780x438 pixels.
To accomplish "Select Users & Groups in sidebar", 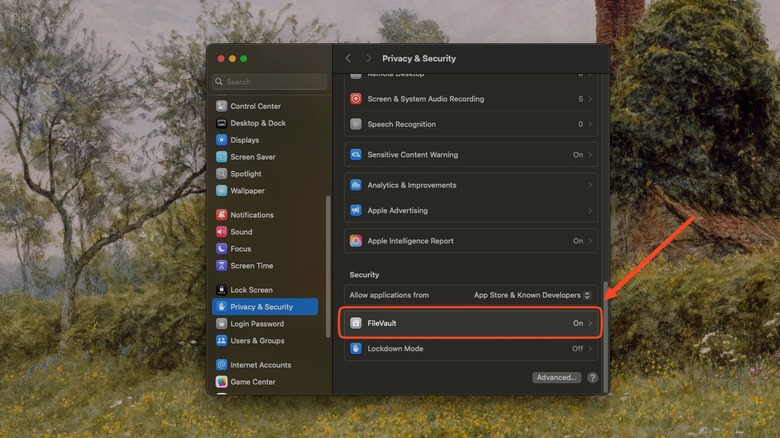I will tap(257, 341).
